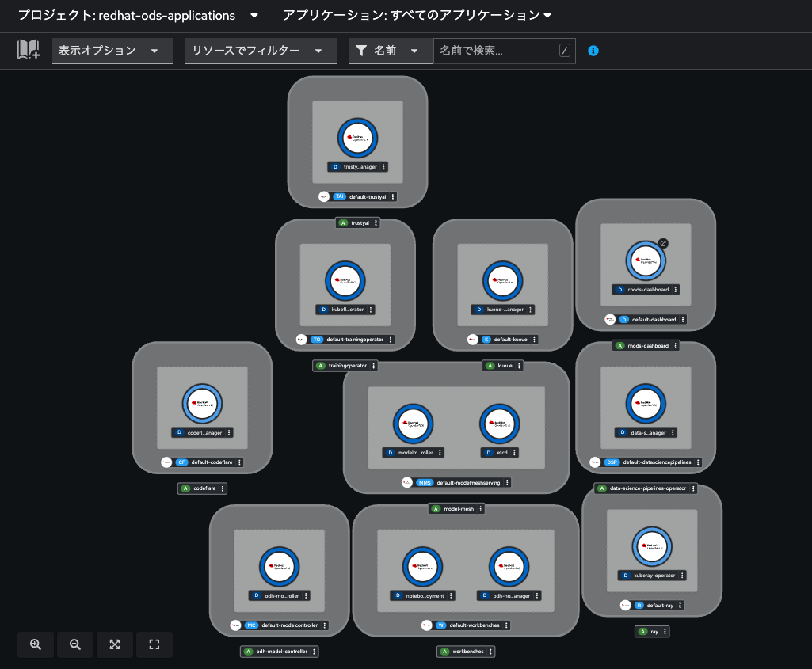Image resolution: width=812 pixels, height=669 pixels.
Task: Select the codefl...anager deployment node
Action: (x=202, y=404)
